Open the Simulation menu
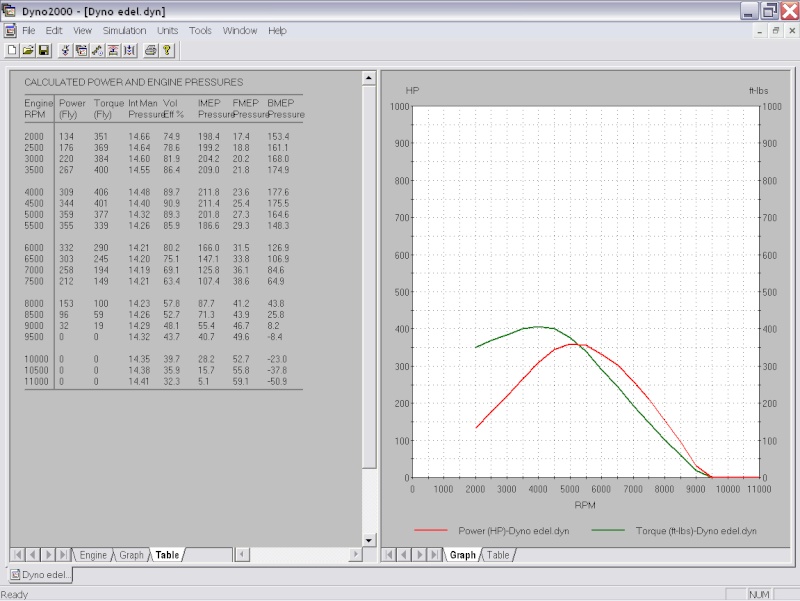 click(124, 31)
